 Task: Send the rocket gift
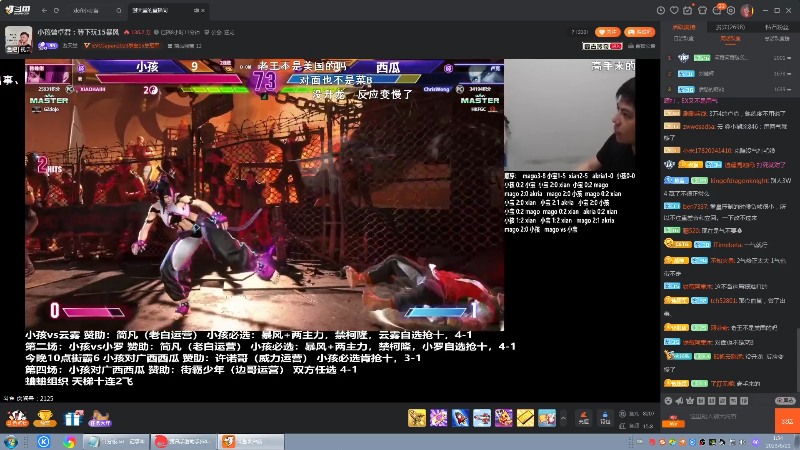click(460, 418)
